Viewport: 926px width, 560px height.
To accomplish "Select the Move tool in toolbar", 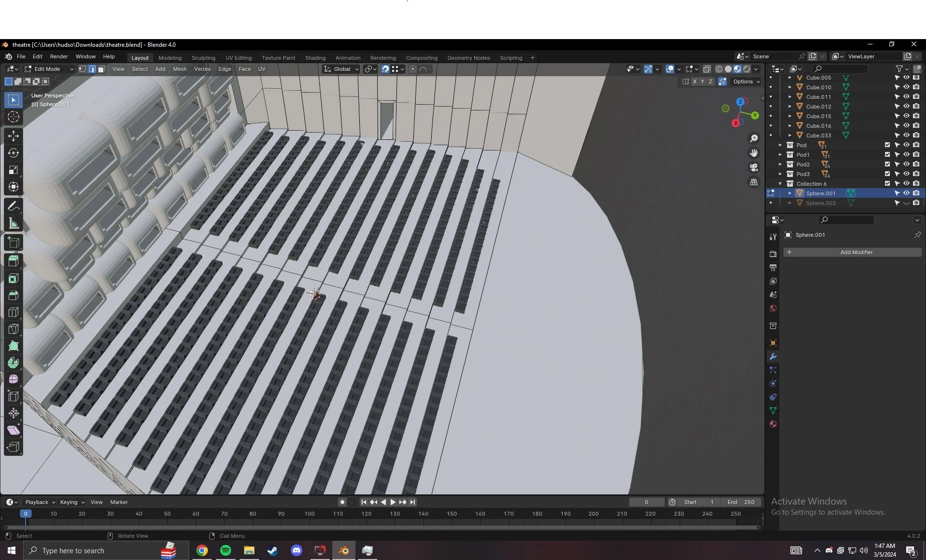I will [x=14, y=136].
